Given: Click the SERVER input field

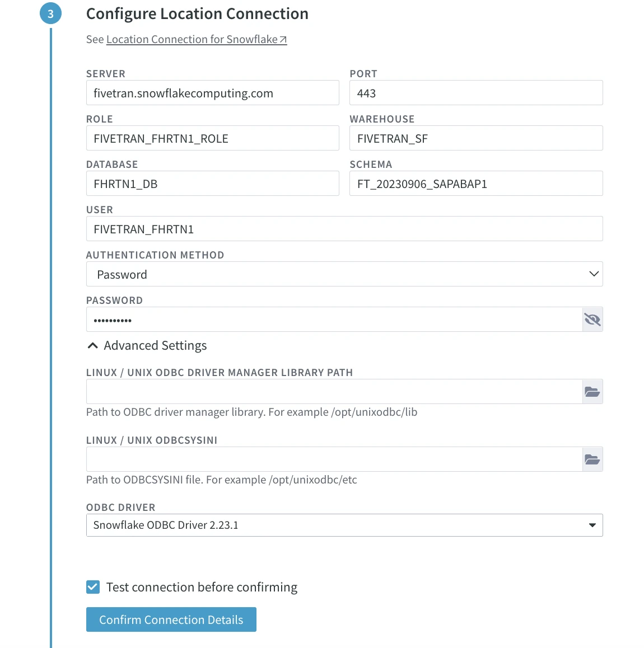Looking at the screenshot, I should click(212, 92).
